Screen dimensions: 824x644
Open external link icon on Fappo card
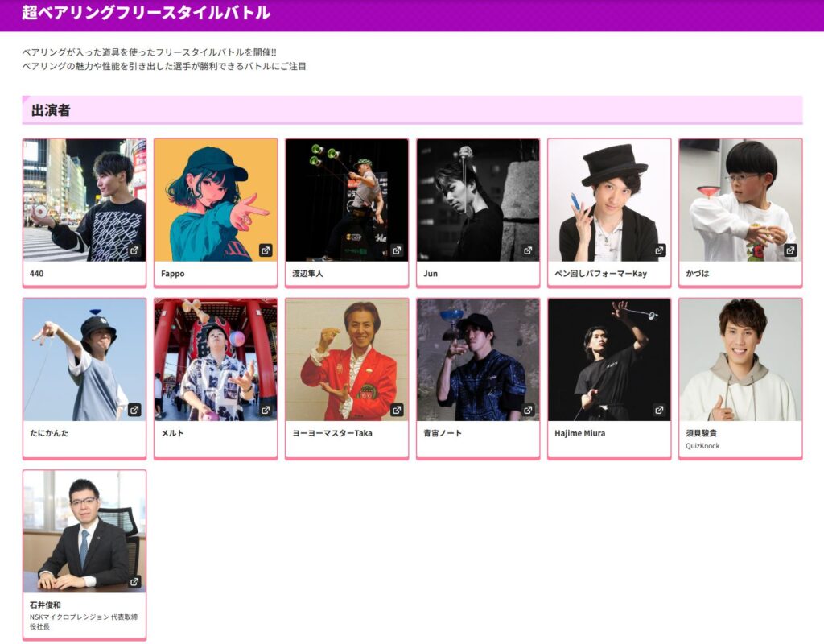(266, 250)
